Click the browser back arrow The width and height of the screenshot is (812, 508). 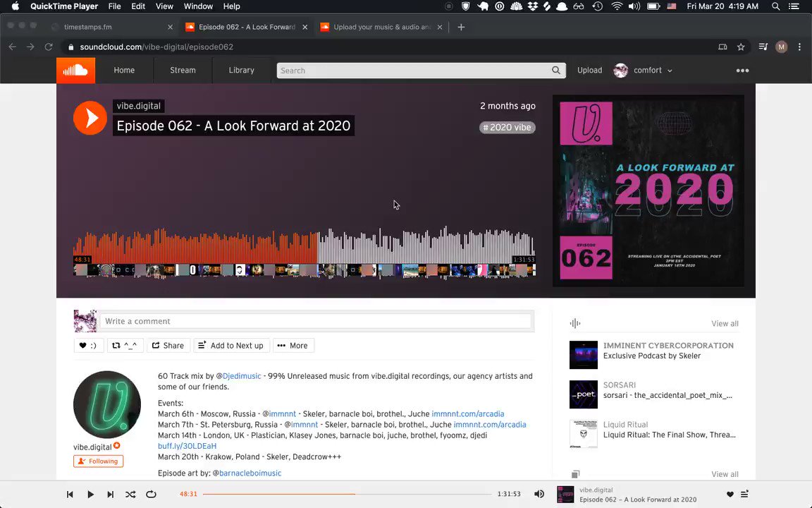pos(13,47)
